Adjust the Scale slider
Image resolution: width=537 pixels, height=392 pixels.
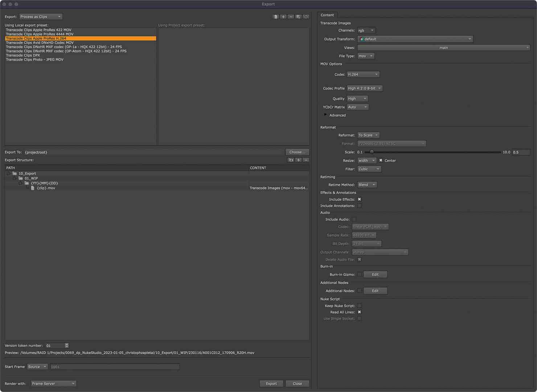(x=372, y=152)
